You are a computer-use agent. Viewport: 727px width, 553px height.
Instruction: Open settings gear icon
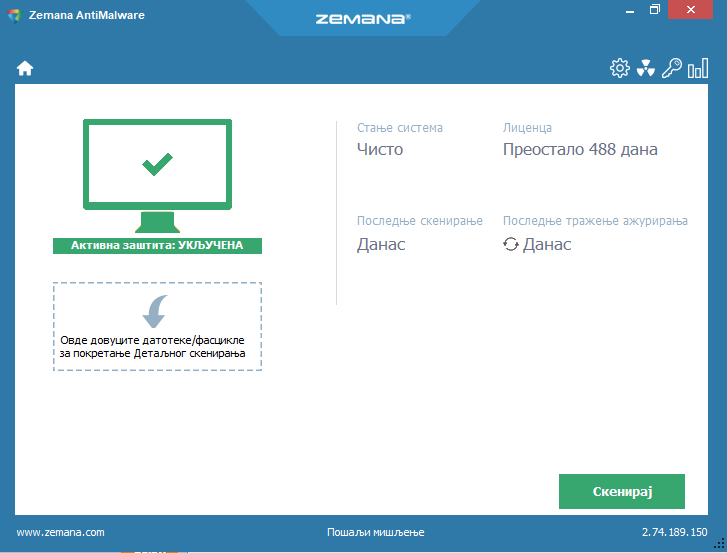coord(619,69)
